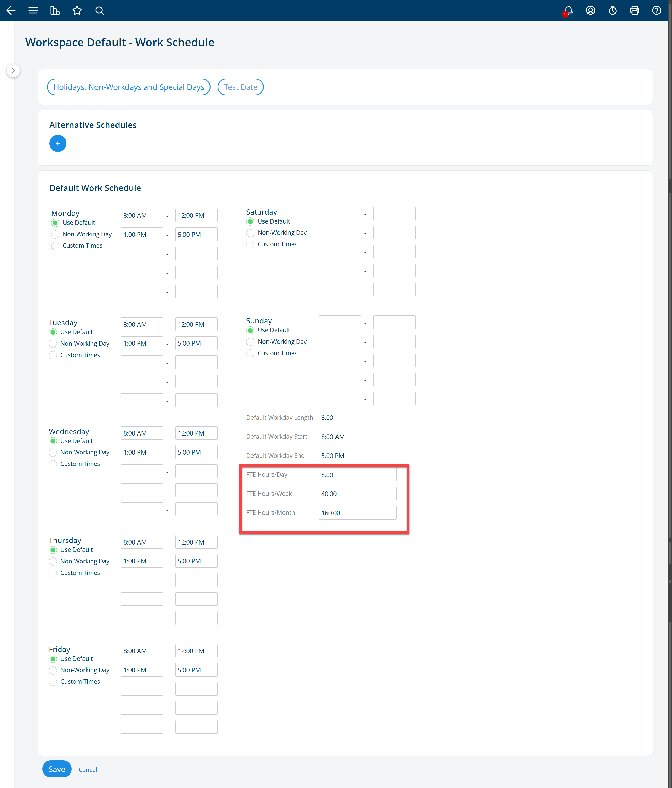Select Sunday Use Default radio
This screenshot has width=672, height=788.
pyautogui.click(x=250, y=330)
